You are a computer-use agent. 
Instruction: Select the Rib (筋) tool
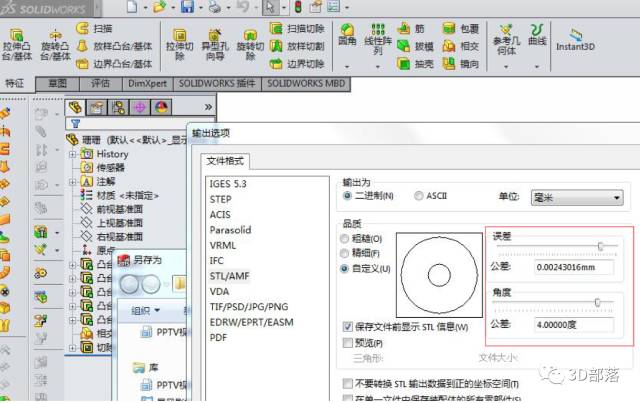coord(411,29)
